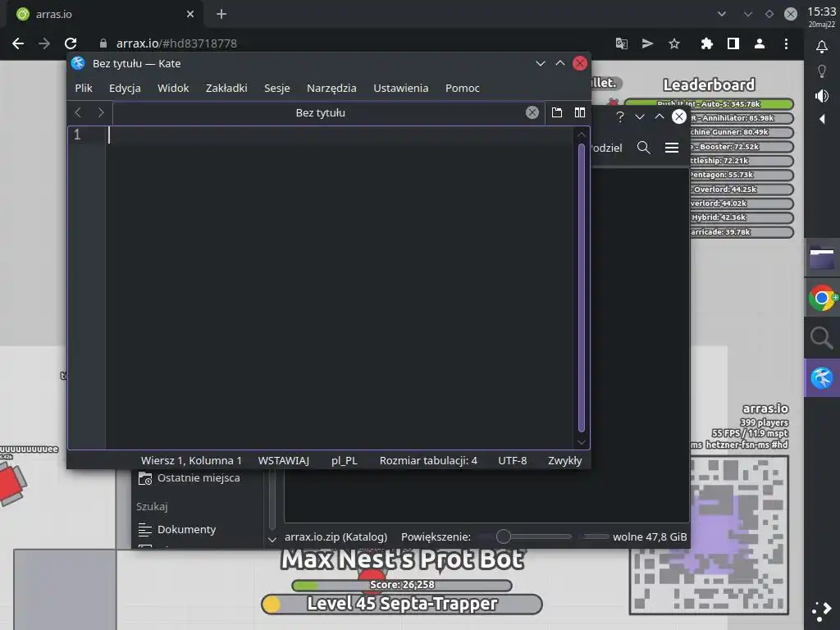
Task: Open the Narzędzia menu in Kate
Action: pos(331,89)
